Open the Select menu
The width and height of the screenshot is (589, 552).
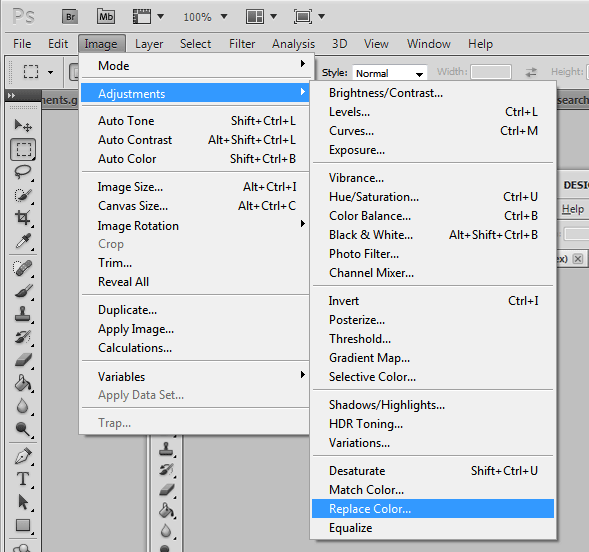point(195,44)
